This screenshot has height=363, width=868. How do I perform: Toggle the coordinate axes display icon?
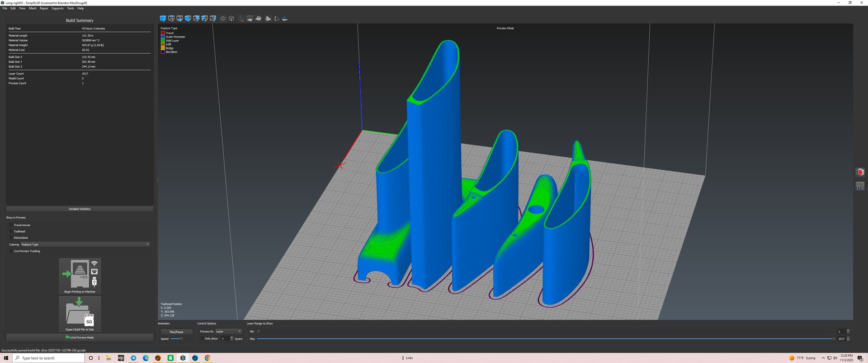point(241,19)
